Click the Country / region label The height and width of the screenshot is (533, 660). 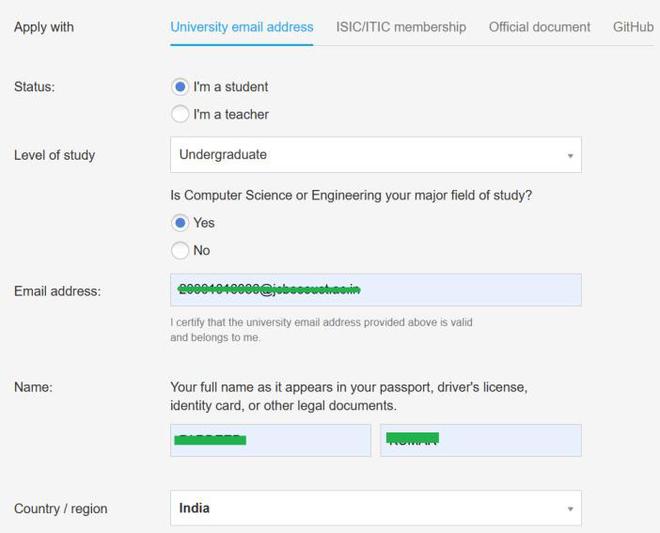point(60,509)
